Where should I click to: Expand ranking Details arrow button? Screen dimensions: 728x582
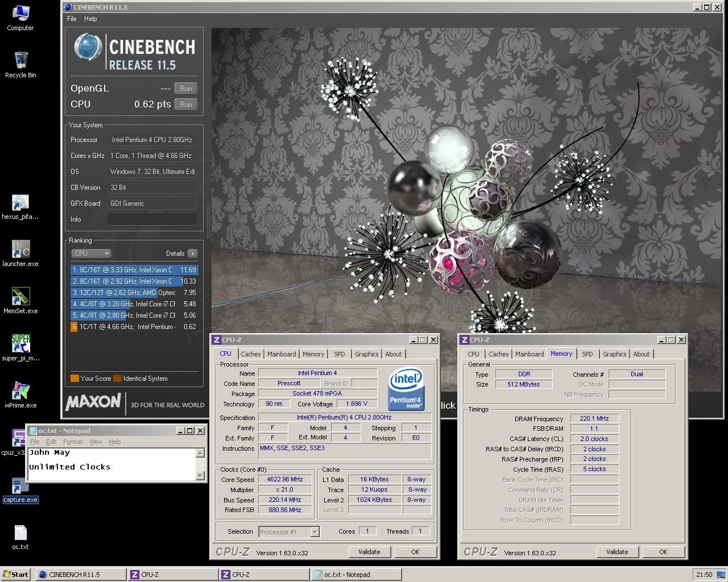coord(192,253)
